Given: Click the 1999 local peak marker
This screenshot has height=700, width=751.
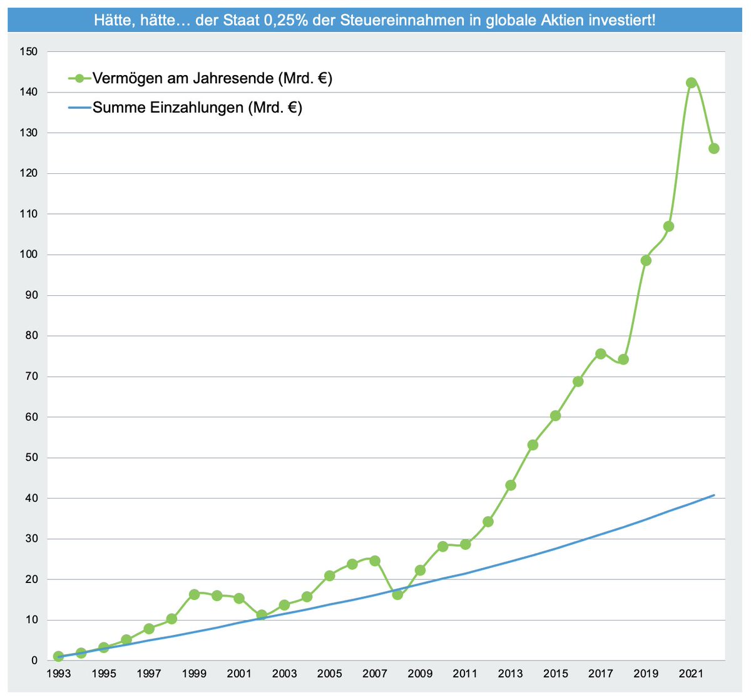Looking at the screenshot, I should [x=194, y=593].
